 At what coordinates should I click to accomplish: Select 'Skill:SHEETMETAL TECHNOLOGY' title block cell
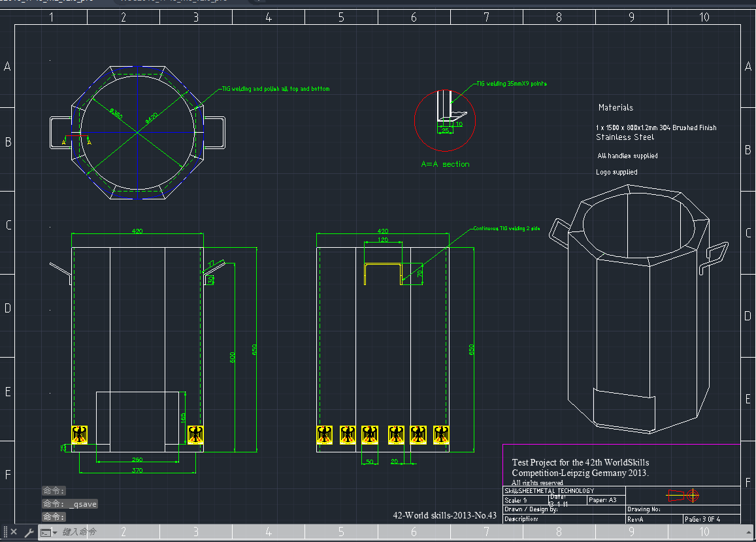click(x=564, y=490)
